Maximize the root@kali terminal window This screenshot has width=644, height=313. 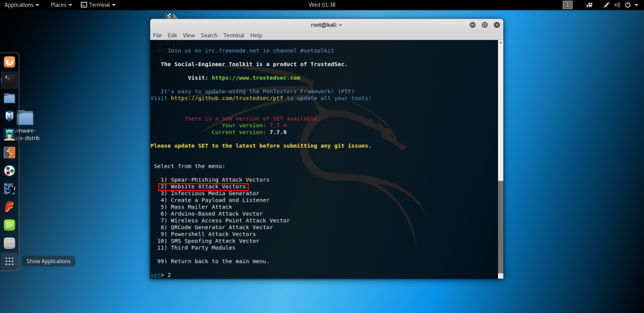coord(485,25)
